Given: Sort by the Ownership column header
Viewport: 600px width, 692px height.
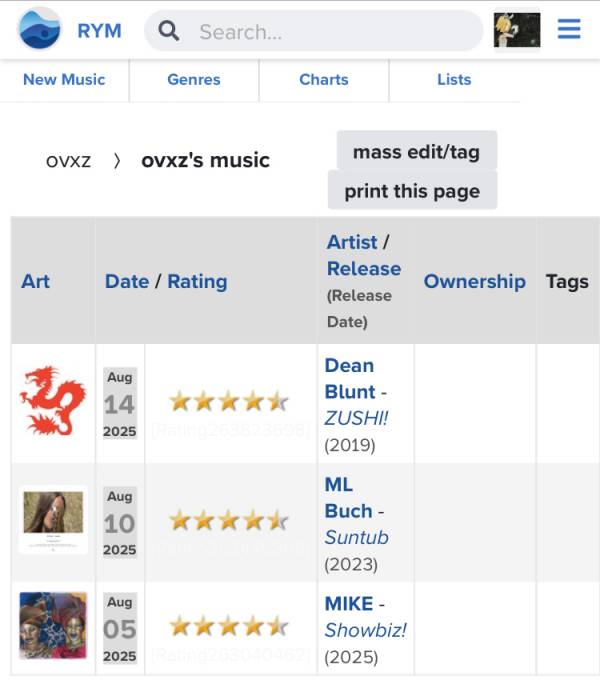Looking at the screenshot, I should point(475,281).
